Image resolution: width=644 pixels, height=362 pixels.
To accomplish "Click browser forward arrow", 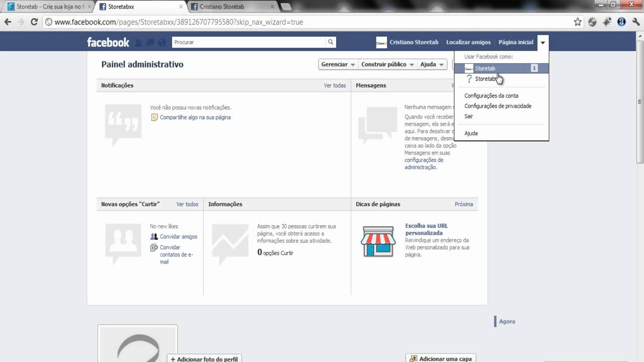I will click(x=21, y=22).
